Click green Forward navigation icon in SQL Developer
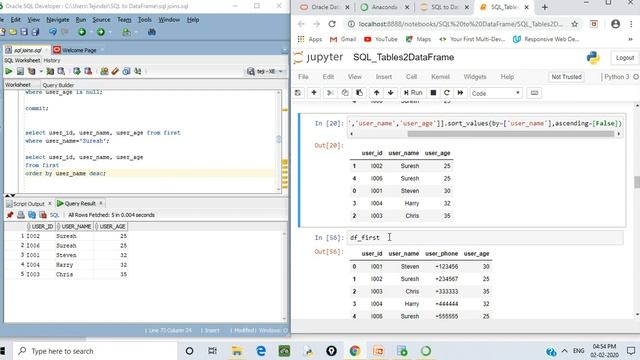 point(100,32)
